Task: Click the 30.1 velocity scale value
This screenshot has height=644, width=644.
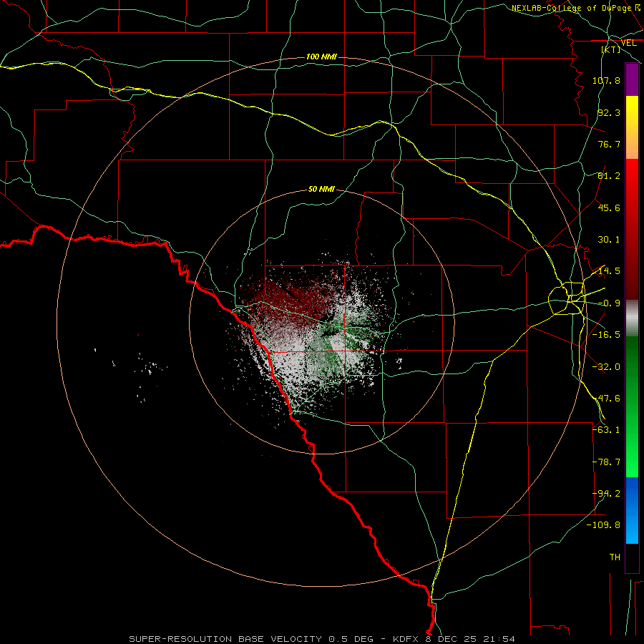Action: tap(609, 240)
